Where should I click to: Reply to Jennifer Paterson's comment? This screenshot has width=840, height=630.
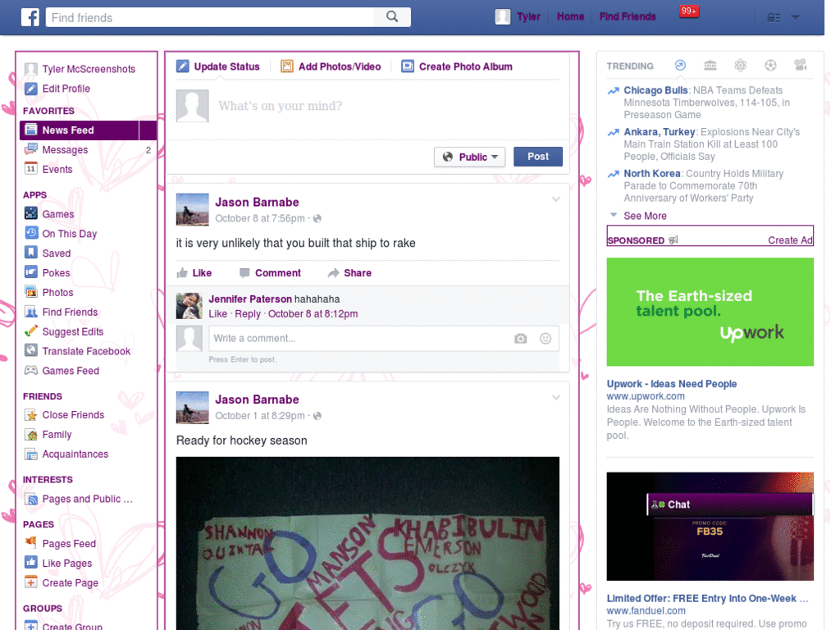(248, 314)
